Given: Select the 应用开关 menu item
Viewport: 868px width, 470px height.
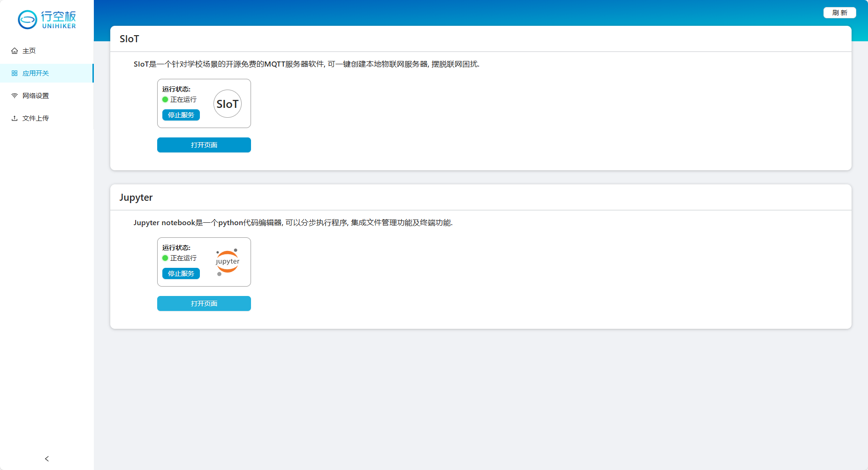Looking at the screenshot, I should [47, 73].
